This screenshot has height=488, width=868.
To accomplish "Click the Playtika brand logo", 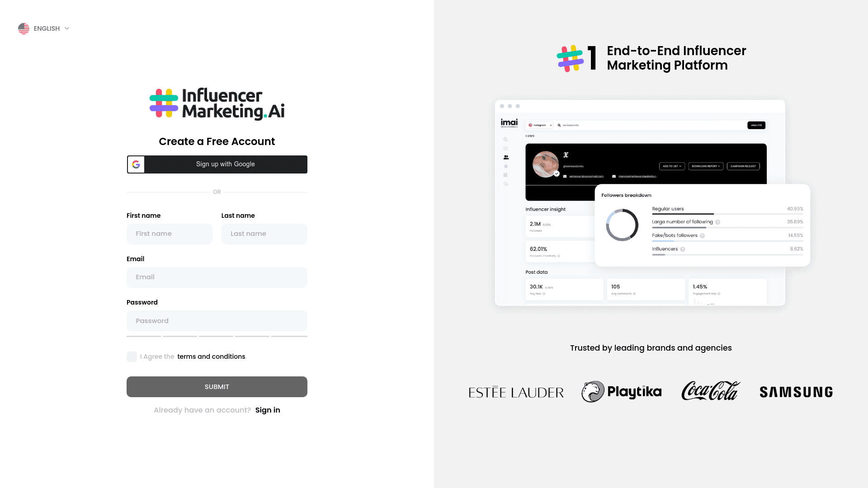I will click(x=622, y=391).
